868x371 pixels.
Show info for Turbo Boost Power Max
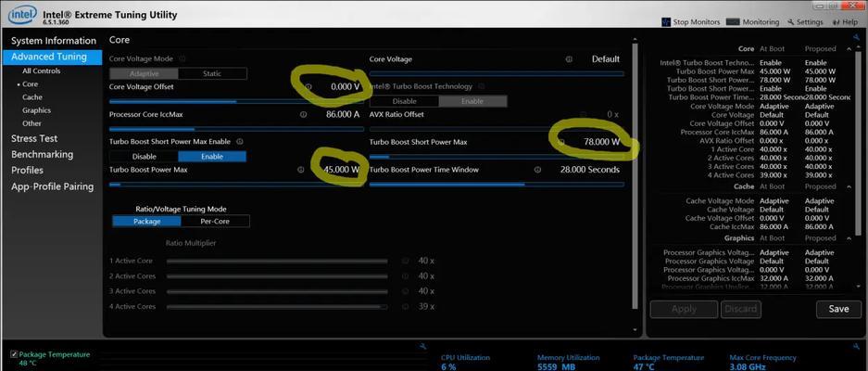tap(300, 170)
